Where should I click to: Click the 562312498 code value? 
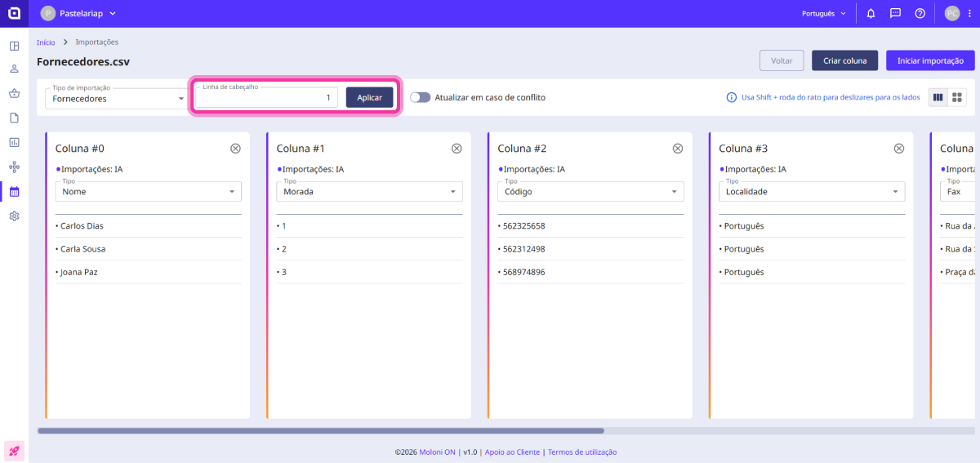point(523,249)
